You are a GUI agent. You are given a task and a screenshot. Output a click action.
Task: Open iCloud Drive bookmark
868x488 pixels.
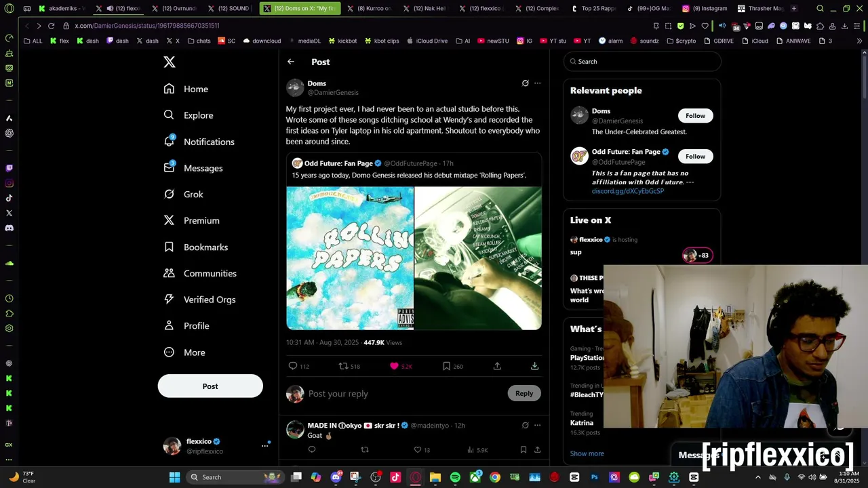pos(427,41)
